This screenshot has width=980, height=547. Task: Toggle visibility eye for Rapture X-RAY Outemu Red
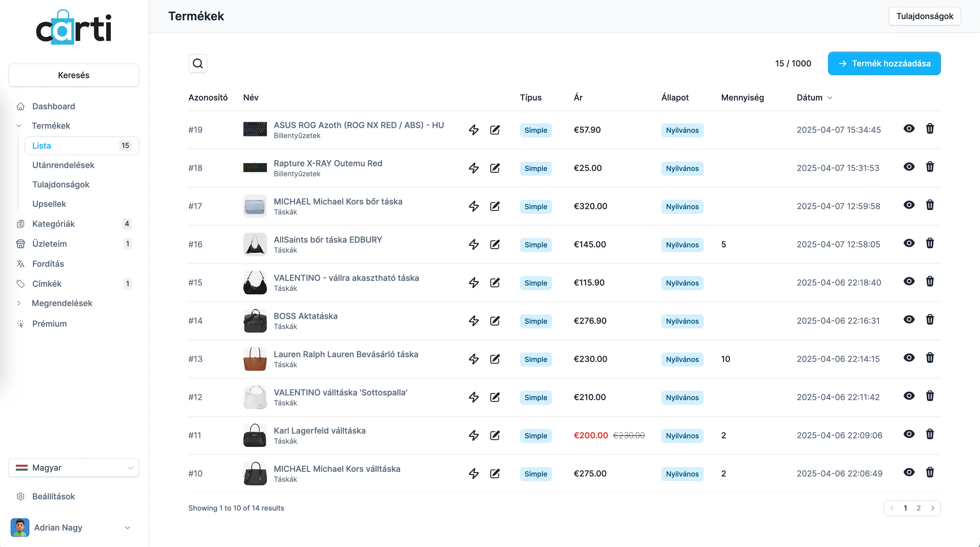tap(909, 167)
